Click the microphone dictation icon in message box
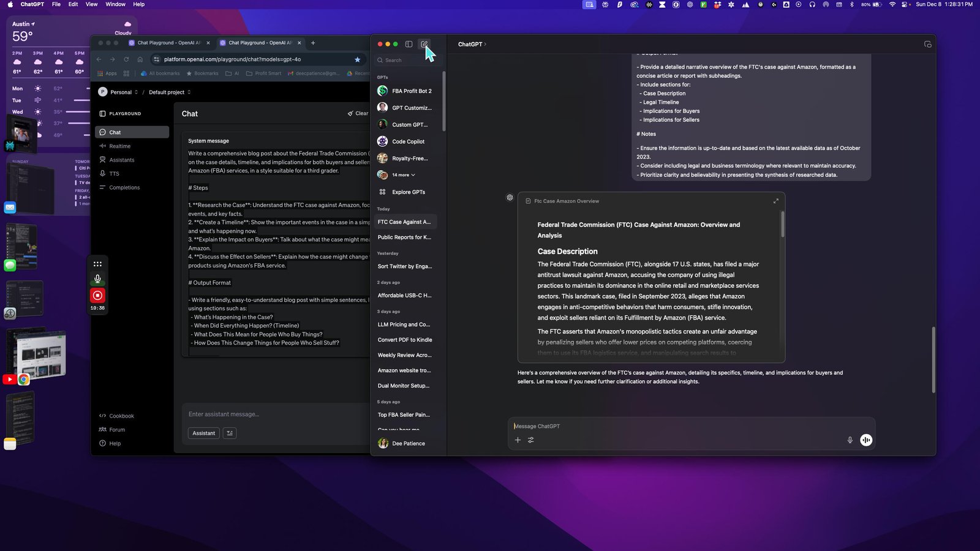Viewport: 980px width, 551px height. pyautogui.click(x=850, y=440)
